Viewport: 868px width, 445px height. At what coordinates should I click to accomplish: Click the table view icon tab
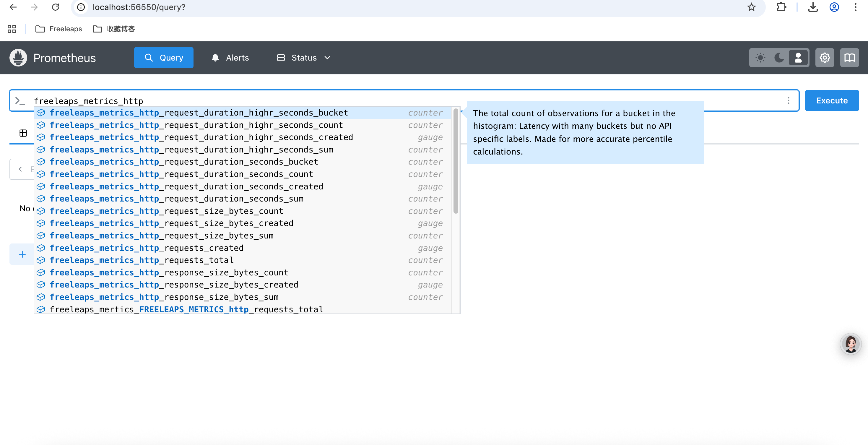pyautogui.click(x=23, y=133)
